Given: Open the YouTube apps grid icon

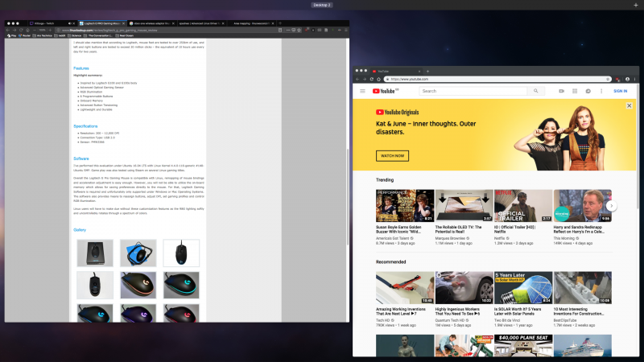Looking at the screenshot, I should (575, 91).
